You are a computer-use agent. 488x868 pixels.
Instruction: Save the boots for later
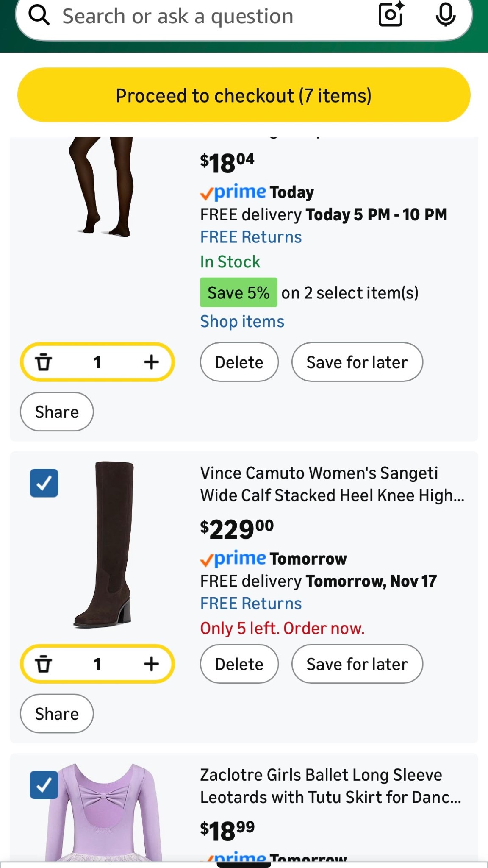pos(357,664)
